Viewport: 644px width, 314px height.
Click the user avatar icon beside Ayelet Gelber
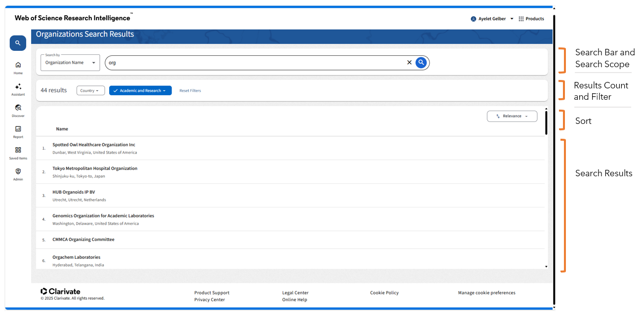point(473,19)
